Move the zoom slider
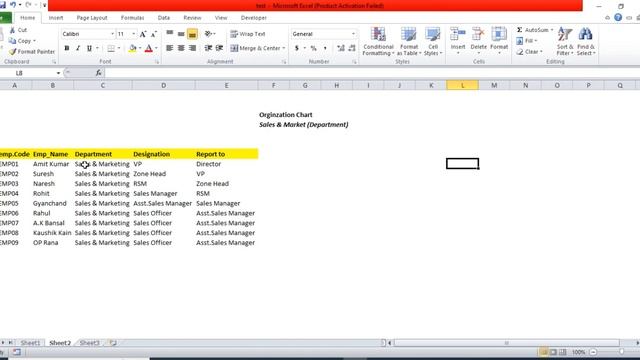640x360 pixels. 621,352
